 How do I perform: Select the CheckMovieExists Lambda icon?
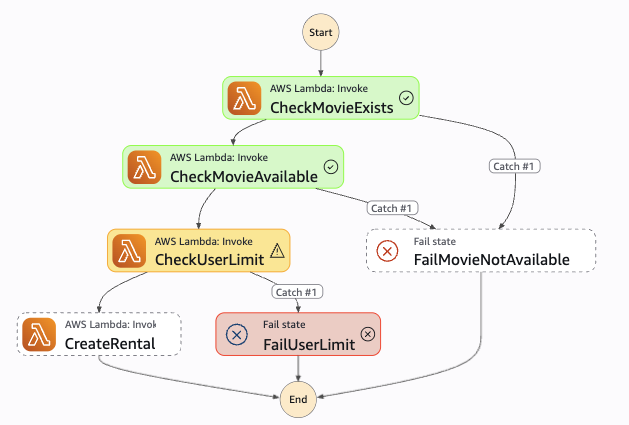tap(244, 98)
